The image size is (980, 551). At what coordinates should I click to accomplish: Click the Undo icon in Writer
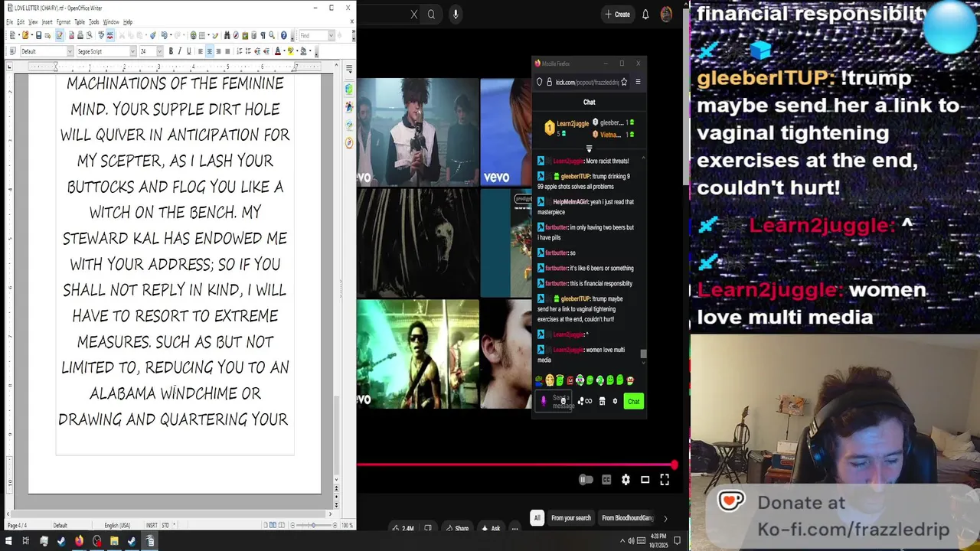tap(163, 35)
